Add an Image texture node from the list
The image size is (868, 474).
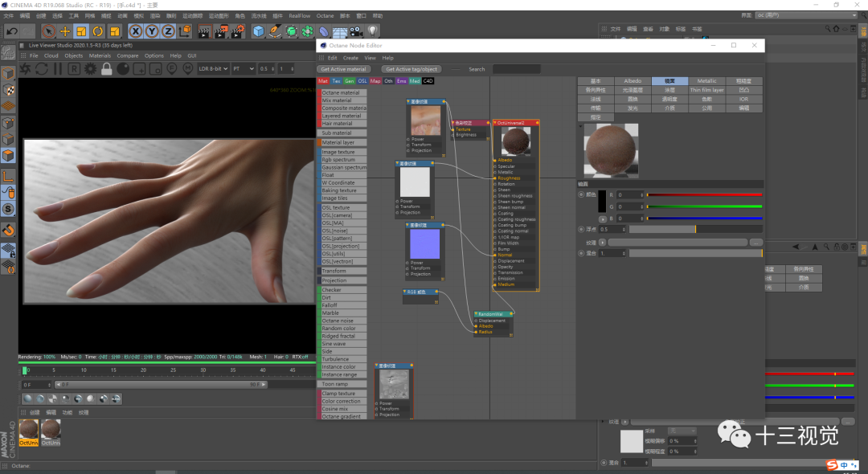pyautogui.click(x=342, y=152)
